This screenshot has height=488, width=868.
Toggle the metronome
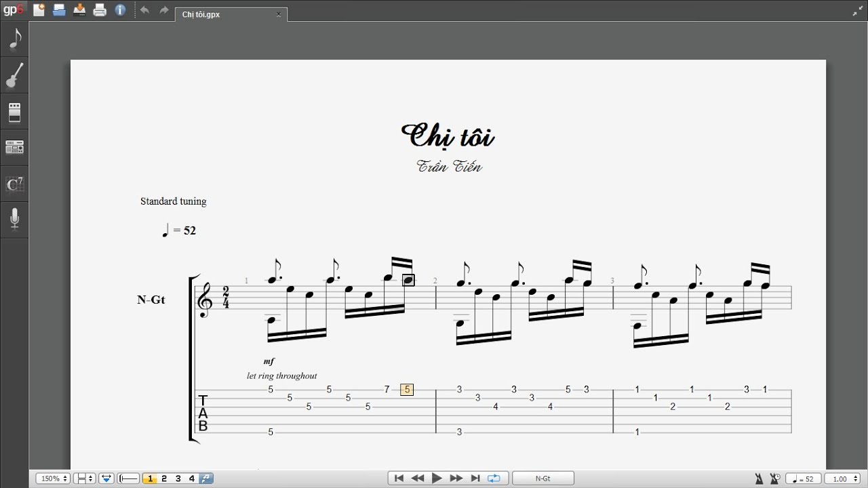[759, 479]
